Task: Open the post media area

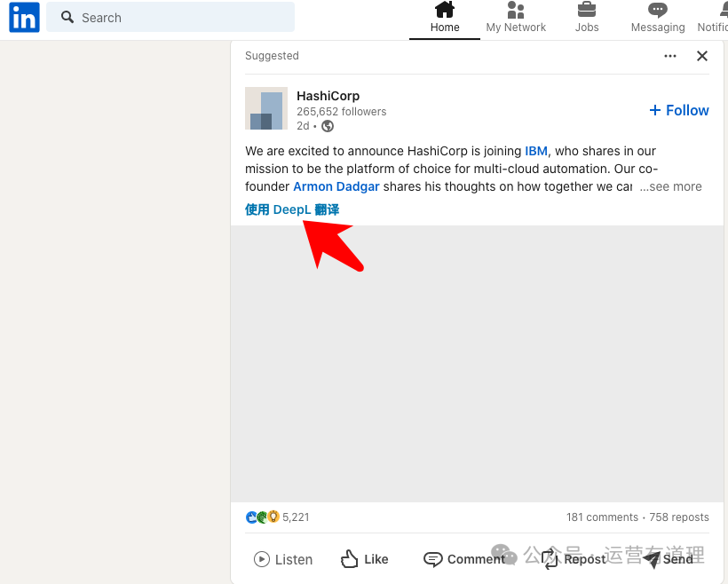Action: tap(477, 364)
